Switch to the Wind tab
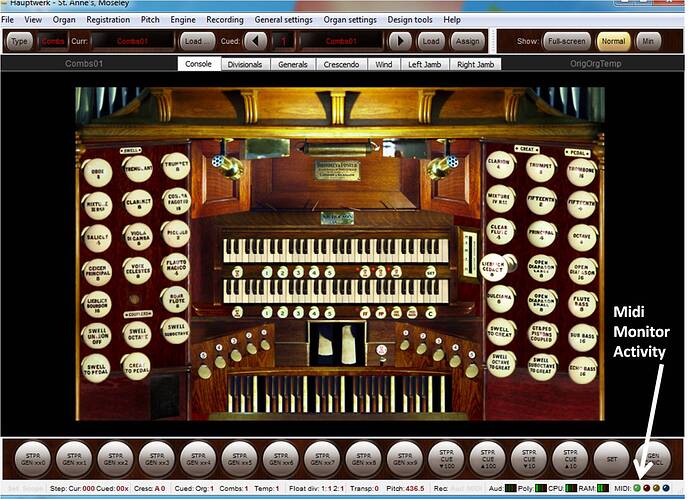The width and height of the screenshot is (690, 499). (383, 64)
